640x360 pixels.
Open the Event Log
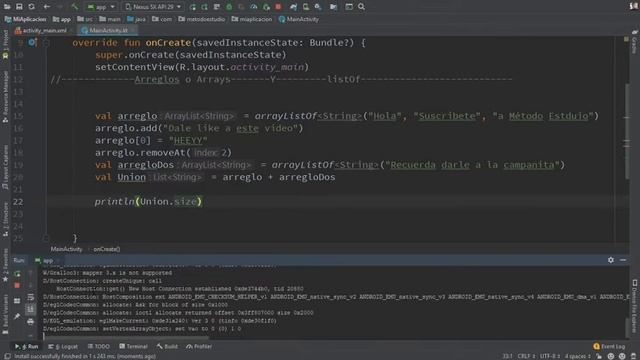click(x=609, y=346)
